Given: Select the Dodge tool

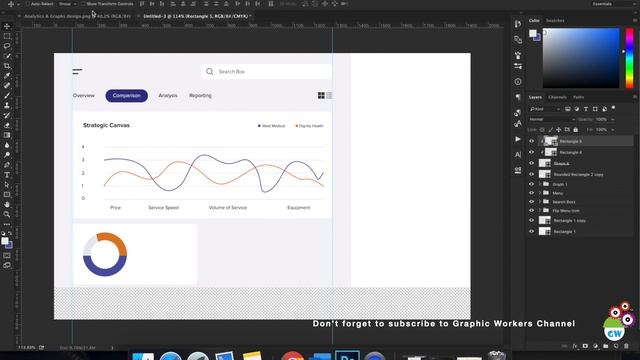Looking at the screenshot, I should pyautogui.click(x=7, y=155).
